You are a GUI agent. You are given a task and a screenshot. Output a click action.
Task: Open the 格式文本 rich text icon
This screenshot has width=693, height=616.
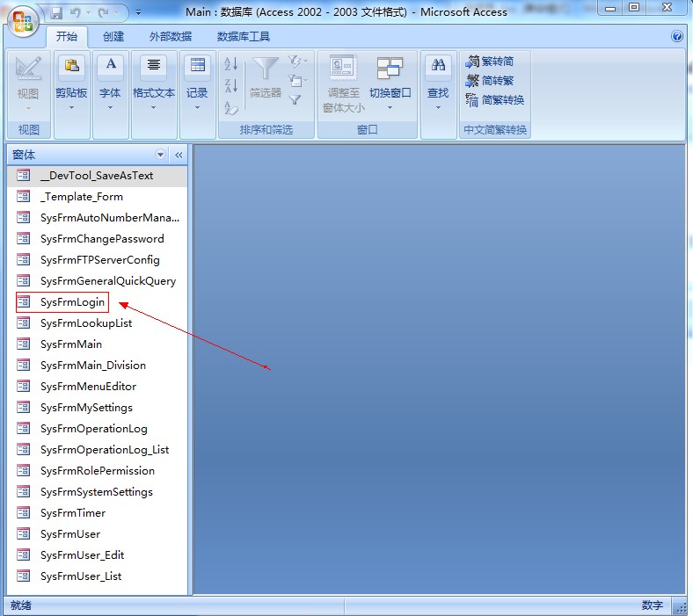click(x=153, y=68)
